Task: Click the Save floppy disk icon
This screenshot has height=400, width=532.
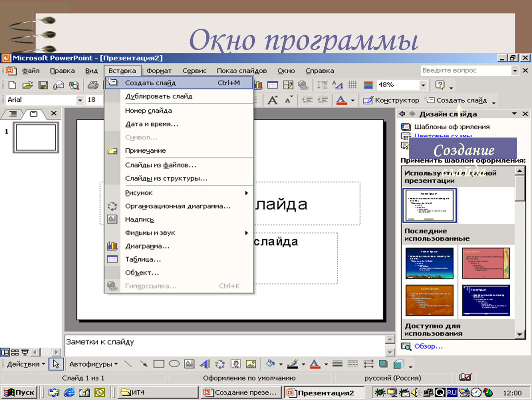Action: point(43,85)
